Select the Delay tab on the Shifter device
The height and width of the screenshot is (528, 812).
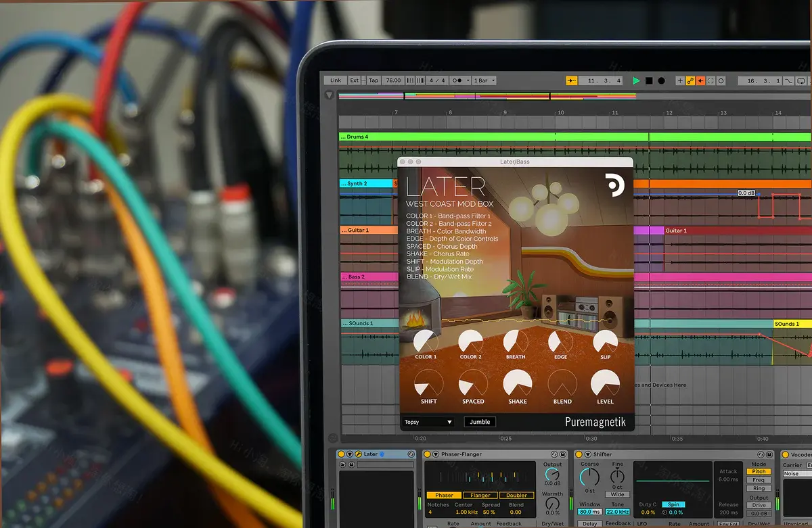point(589,523)
